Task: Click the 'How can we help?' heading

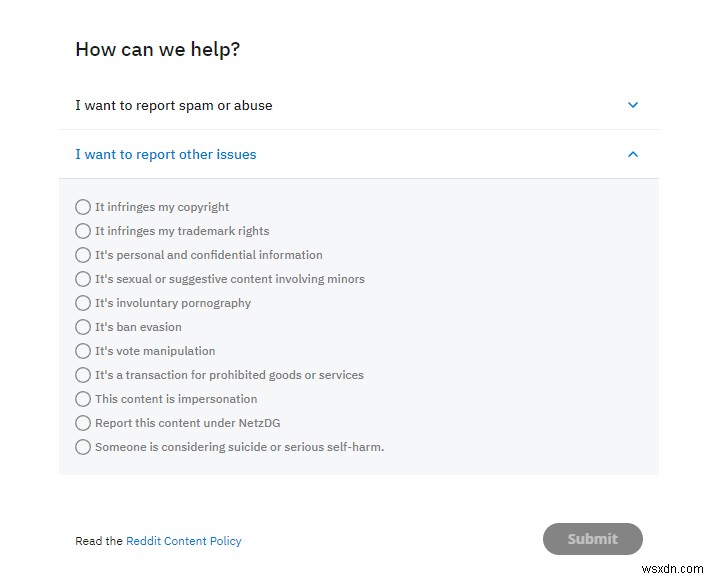Action: [157, 49]
